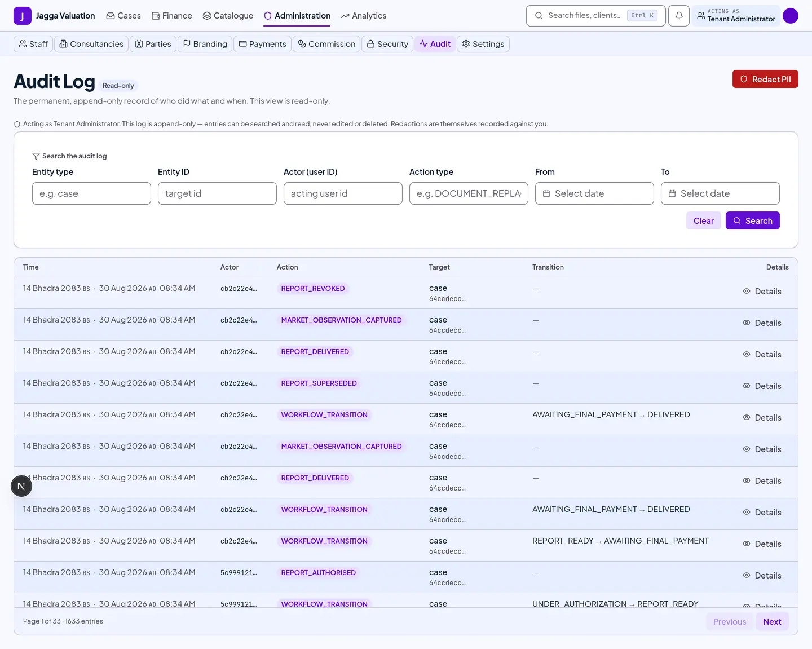Focus the Entity type field

point(91,193)
